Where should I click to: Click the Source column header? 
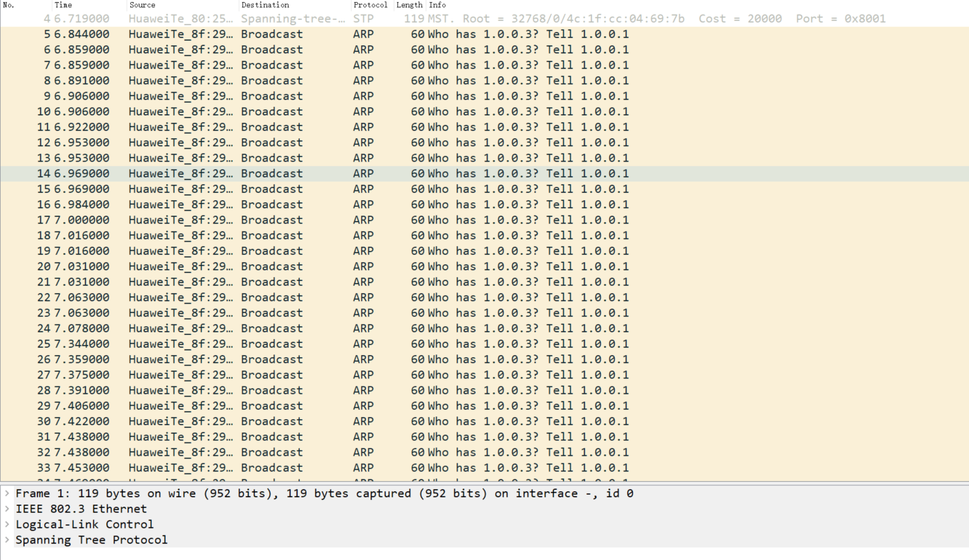(184, 5)
